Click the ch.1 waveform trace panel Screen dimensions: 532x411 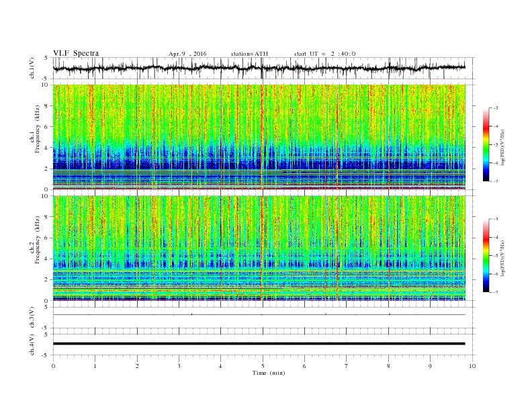coord(264,68)
